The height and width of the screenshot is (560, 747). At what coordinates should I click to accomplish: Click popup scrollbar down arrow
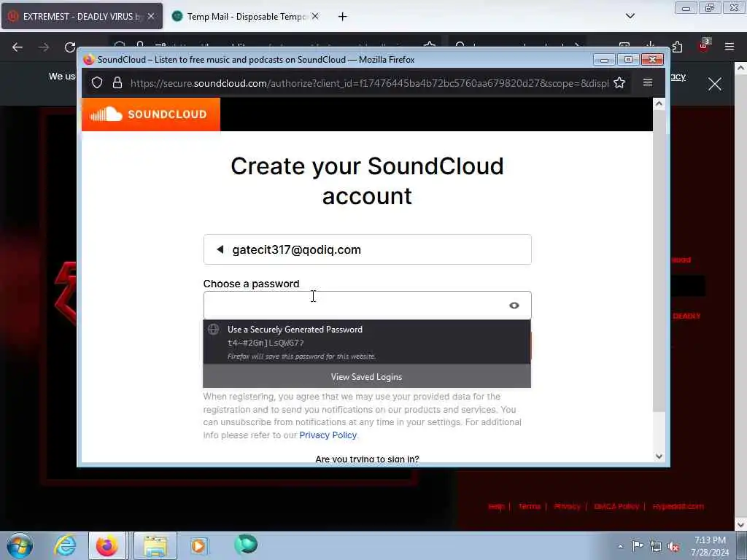[x=659, y=456]
